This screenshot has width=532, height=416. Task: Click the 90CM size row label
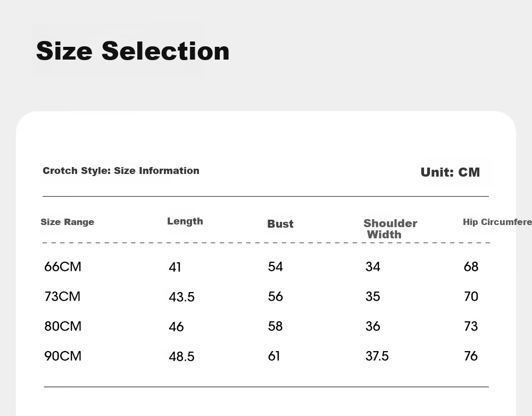tap(63, 356)
